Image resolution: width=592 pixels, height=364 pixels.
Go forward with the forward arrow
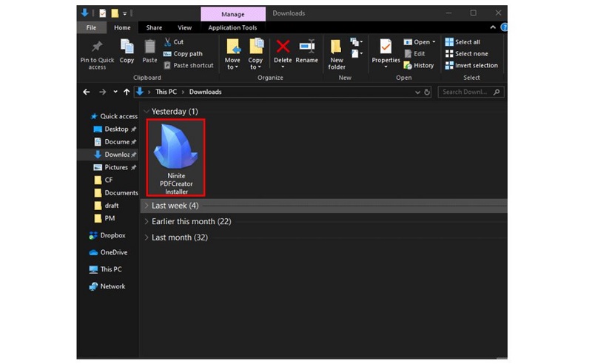[x=102, y=92]
